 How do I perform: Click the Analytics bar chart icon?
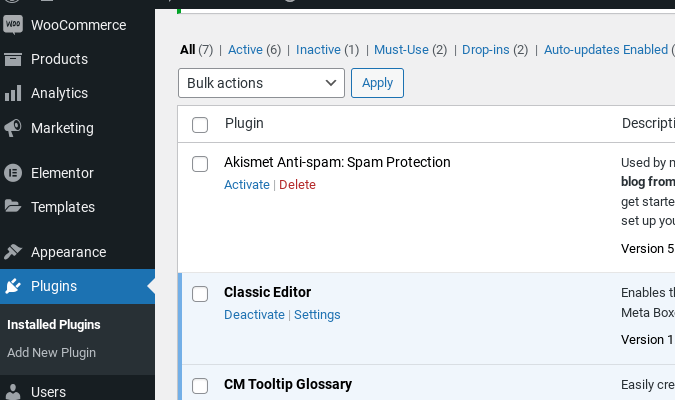click(13, 93)
